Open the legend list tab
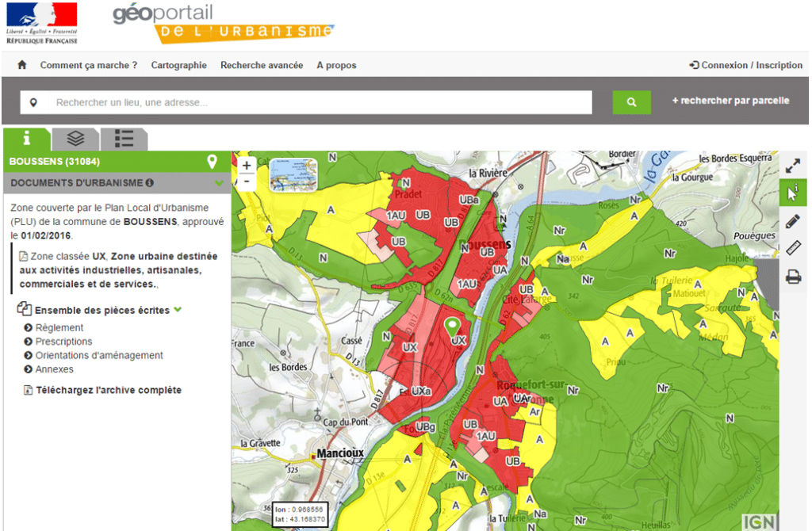The width and height of the screenshot is (812, 531). (124, 139)
